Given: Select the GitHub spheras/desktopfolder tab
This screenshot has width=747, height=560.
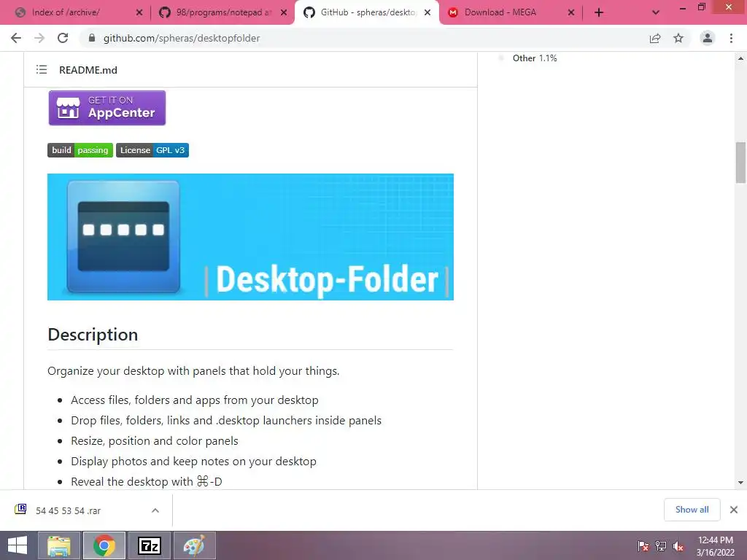Looking at the screenshot, I should pyautogui.click(x=368, y=12).
